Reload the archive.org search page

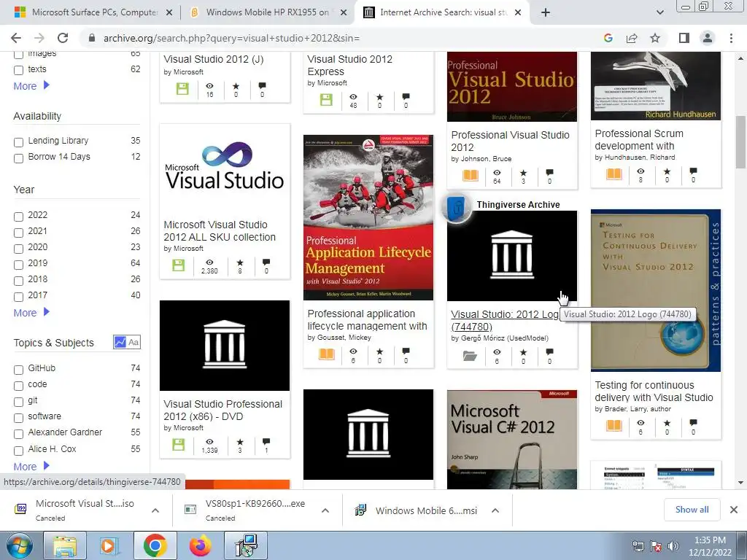tap(63, 38)
